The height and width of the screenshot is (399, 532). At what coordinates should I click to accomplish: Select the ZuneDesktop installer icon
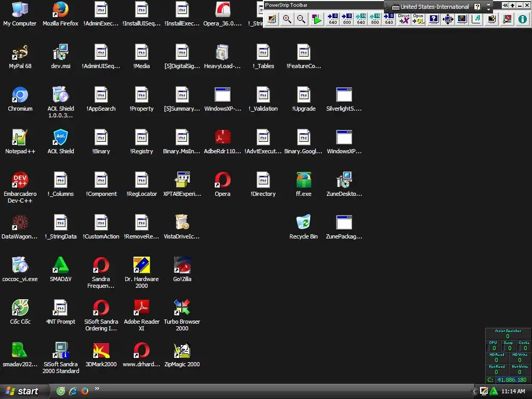(x=344, y=184)
